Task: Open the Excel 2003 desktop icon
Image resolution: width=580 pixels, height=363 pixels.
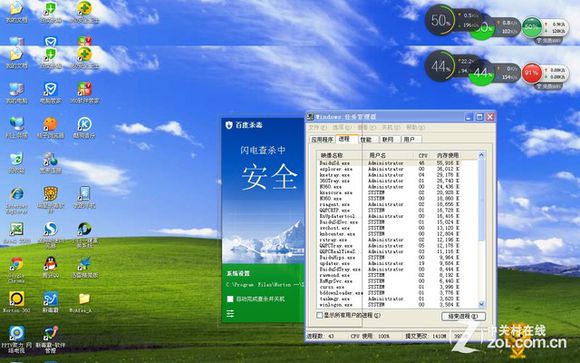Action: point(16,229)
